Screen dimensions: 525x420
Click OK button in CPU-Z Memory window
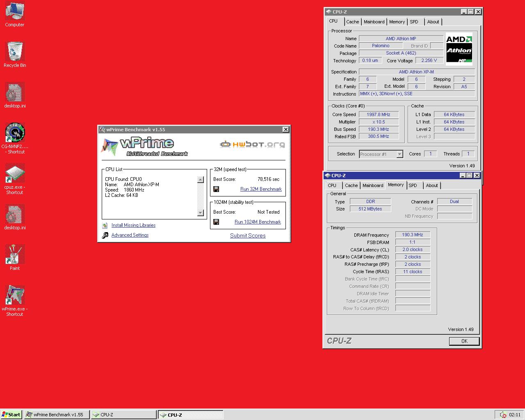(x=464, y=341)
